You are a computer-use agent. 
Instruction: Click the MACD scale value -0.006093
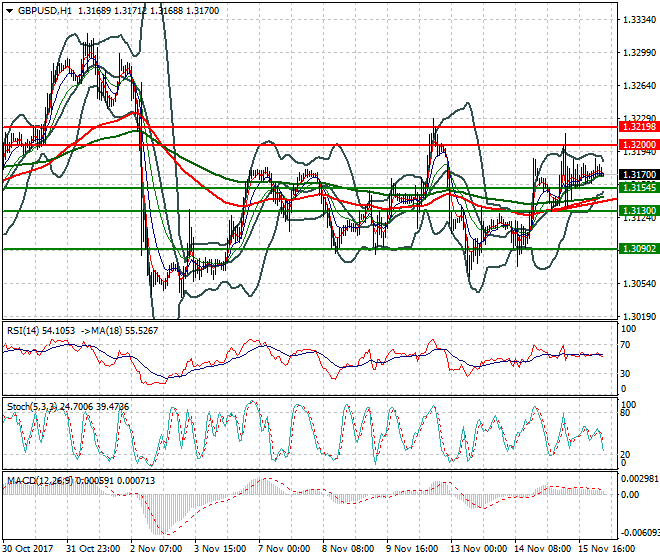click(x=640, y=533)
